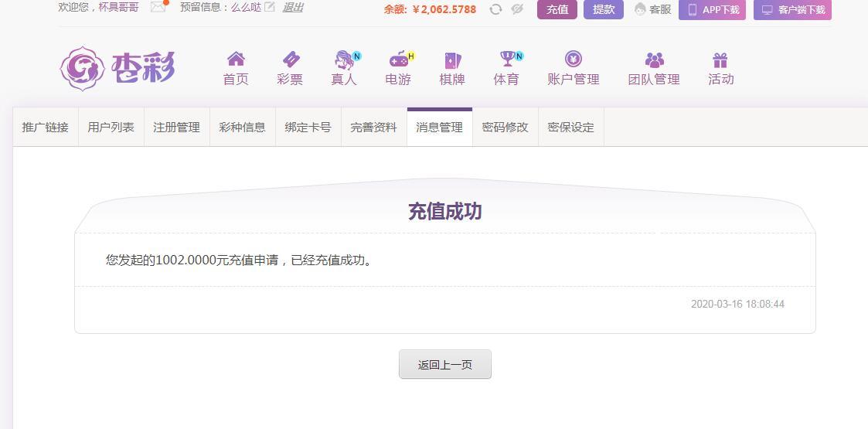This screenshot has height=429, width=868.
Task: Open the 棋牌 card games section
Action: (452, 69)
